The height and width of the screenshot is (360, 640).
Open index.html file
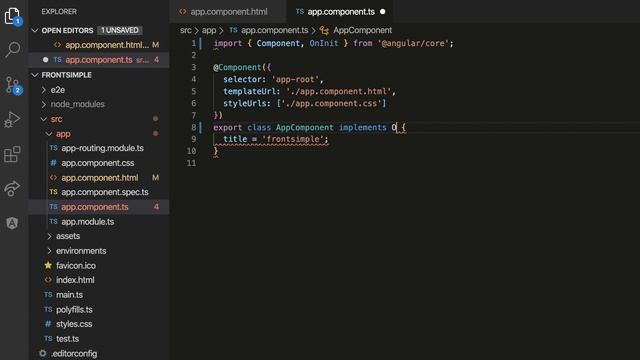(75, 280)
